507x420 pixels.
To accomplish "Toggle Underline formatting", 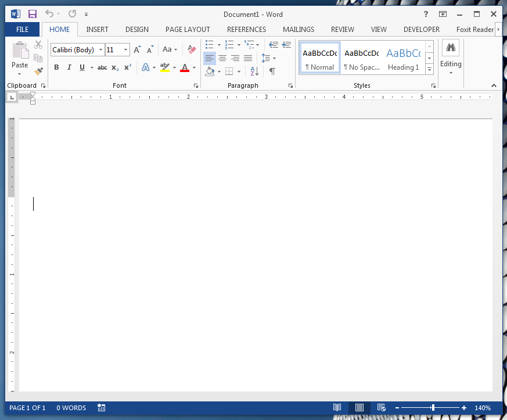I will pyautogui.click(x=82, y=67).
